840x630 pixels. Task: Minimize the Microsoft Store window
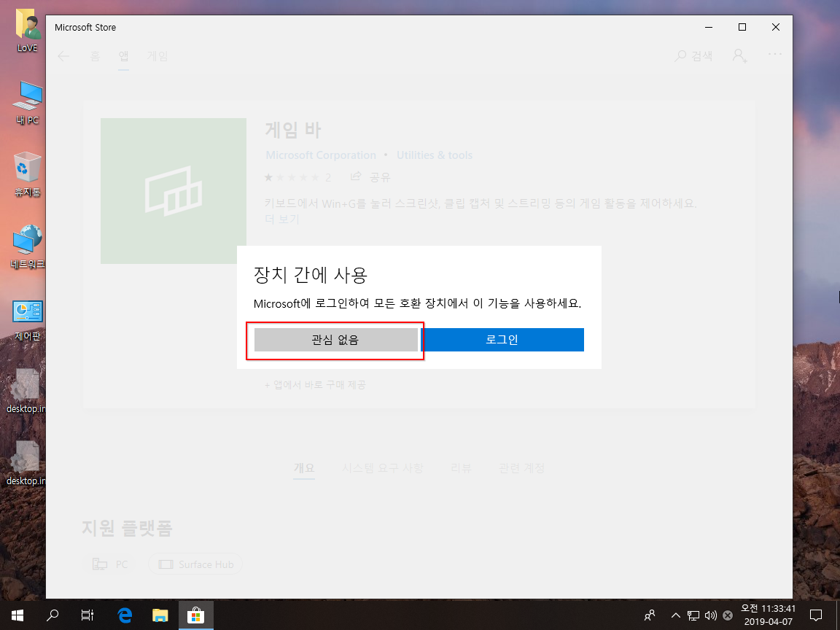click(x=709, y=27)
